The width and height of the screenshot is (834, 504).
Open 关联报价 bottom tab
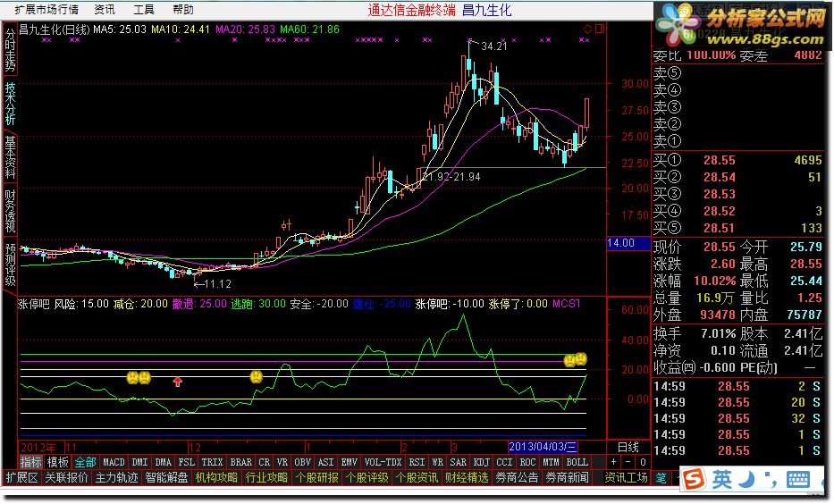coord(66,477)
